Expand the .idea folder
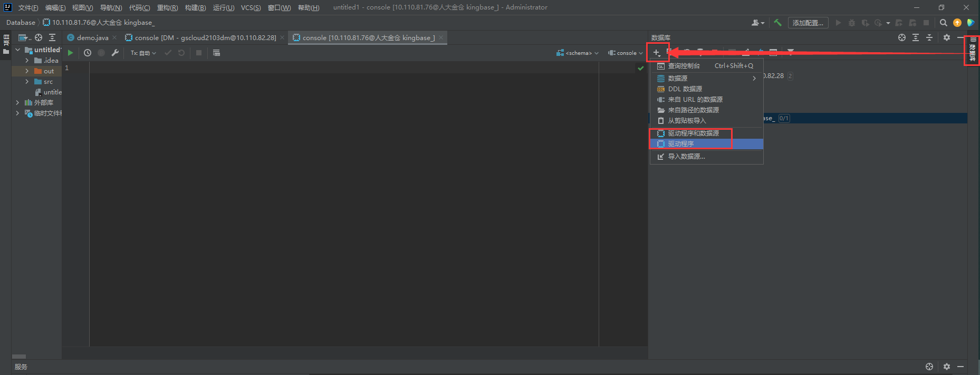Viewport: 980px width, 375px height. (27, 60)
